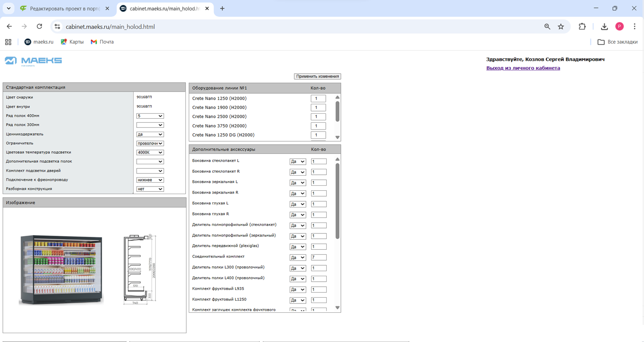Open Да dropdown for 'Боковина зеркальная R'

coord(298,193)
